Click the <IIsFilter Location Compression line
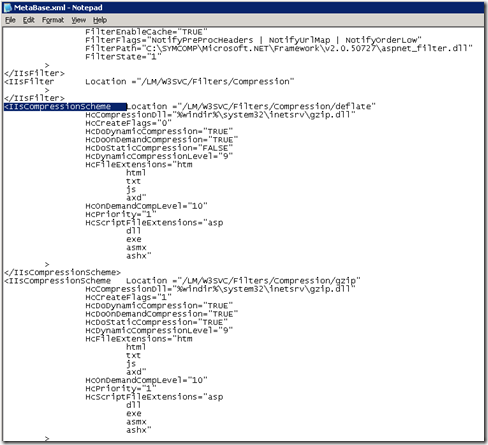The height and width of the screenshot is (445, 488). pyautogui.click(x=149, y=82)
